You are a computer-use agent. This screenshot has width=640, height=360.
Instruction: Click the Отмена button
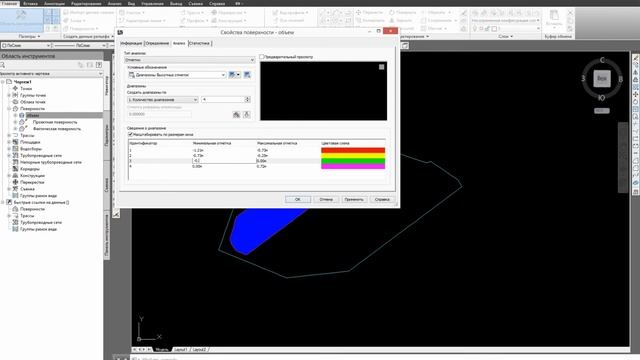(326, 199)
